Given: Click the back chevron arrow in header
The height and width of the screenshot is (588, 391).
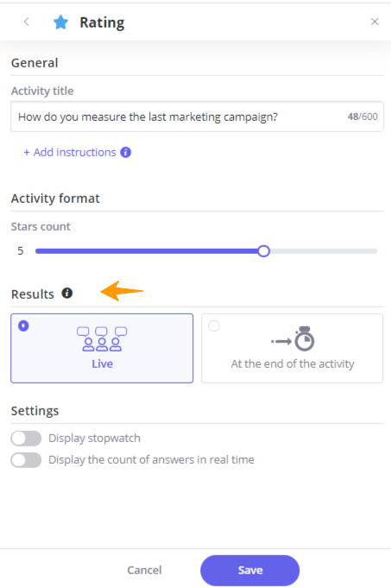Looking at the screenshot, I should pos(26,22).
